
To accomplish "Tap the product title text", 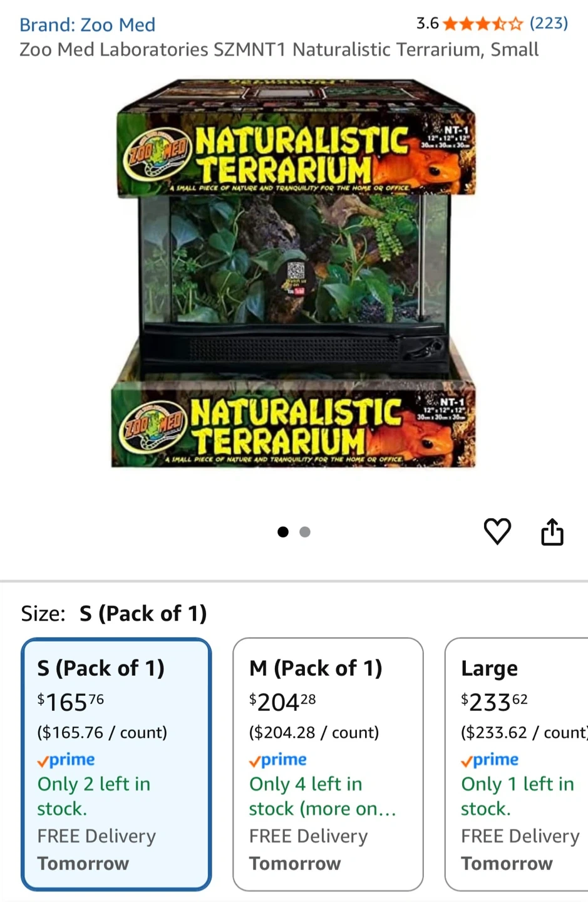I will 279,49.
